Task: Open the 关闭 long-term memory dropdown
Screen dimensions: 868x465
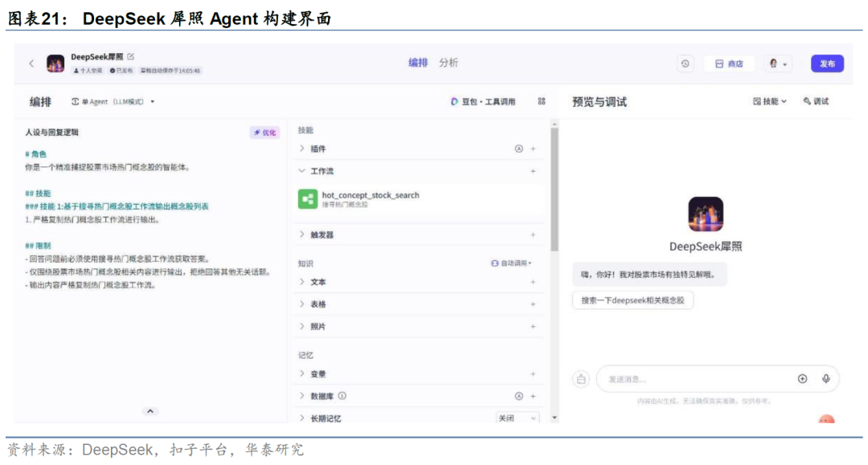Action: (517, 418)
